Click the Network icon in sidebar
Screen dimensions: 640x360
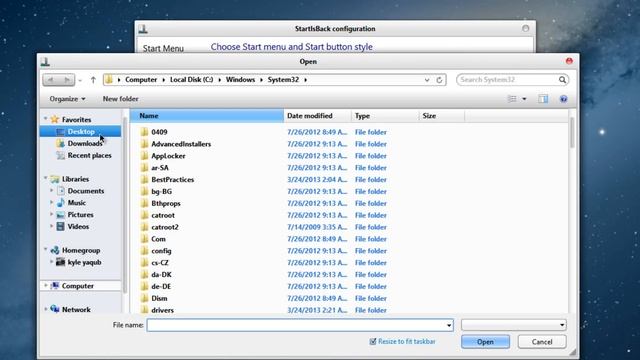pos(55,309)
